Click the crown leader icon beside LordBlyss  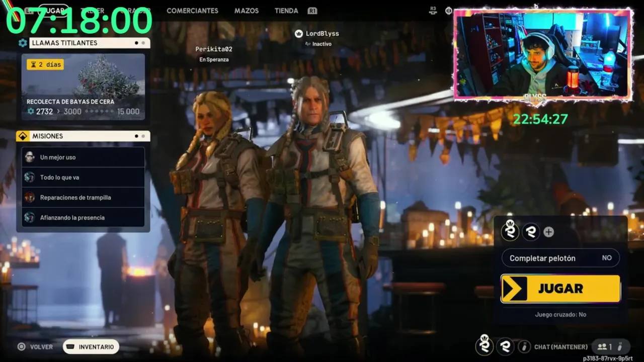(299, 34)
